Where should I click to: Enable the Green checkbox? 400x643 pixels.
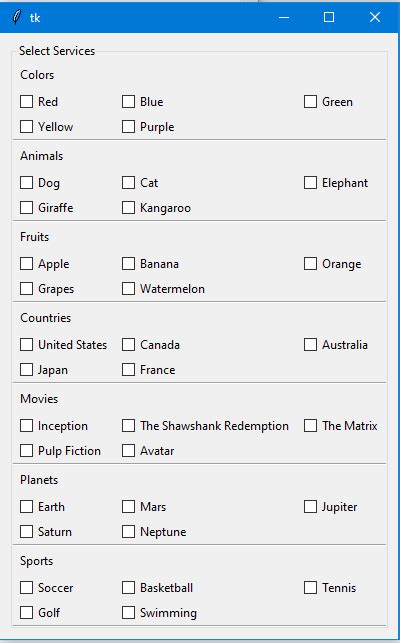(311, 102)
